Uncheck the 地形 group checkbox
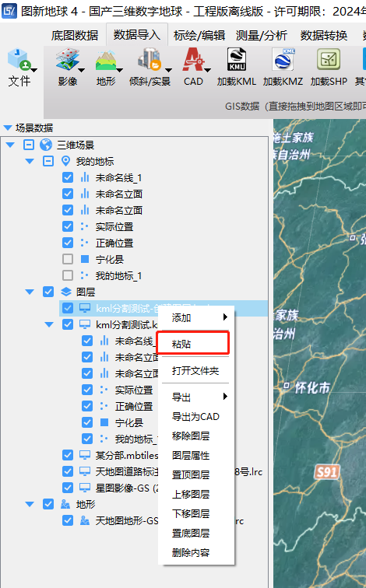 click(x=48, y=504)
